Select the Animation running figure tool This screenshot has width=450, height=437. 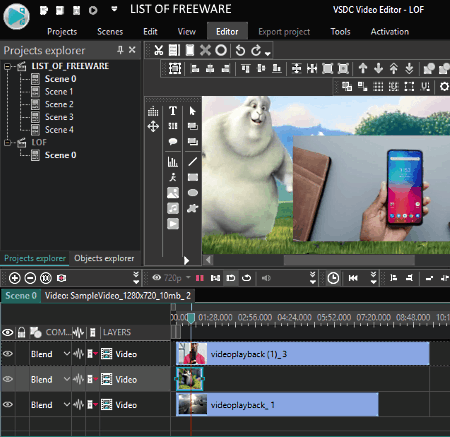pyautogui.click(x=173, y=177)
